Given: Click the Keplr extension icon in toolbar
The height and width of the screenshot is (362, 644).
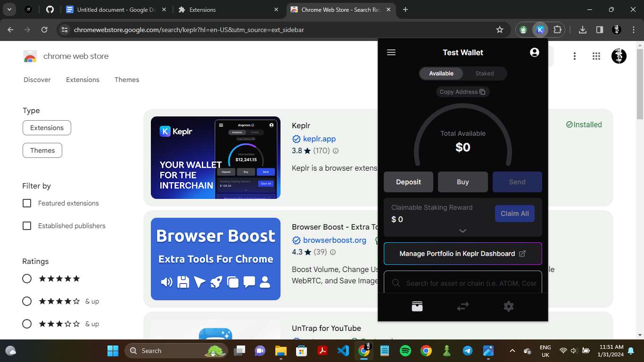Looking at the screenshot, I should [x=540, y=30].
